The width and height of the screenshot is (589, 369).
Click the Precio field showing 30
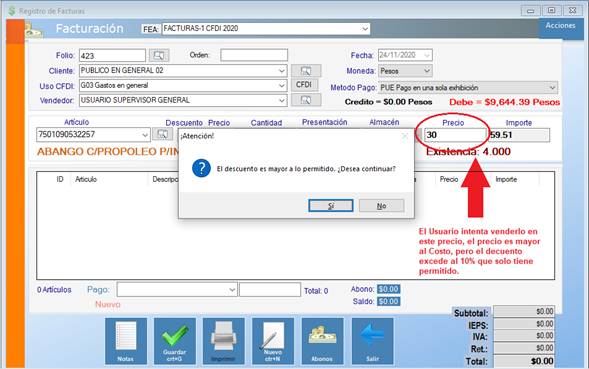pyautogui.click(x=455, y=135)
